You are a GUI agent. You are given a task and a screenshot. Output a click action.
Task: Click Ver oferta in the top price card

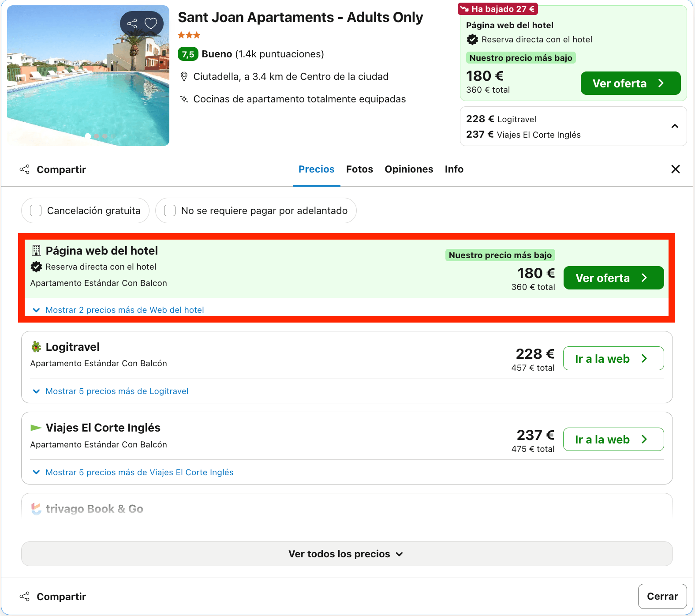[x=631, y=83]
